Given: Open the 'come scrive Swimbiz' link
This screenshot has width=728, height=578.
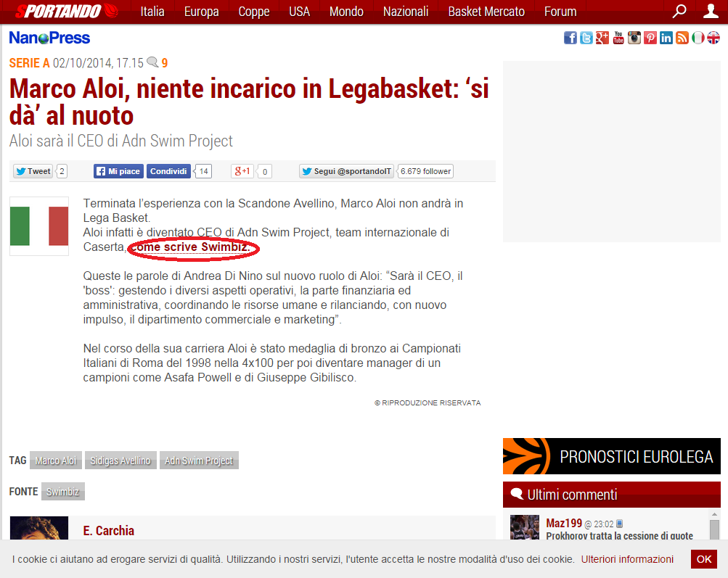Looking at the screenshot, I should (191, 247).
